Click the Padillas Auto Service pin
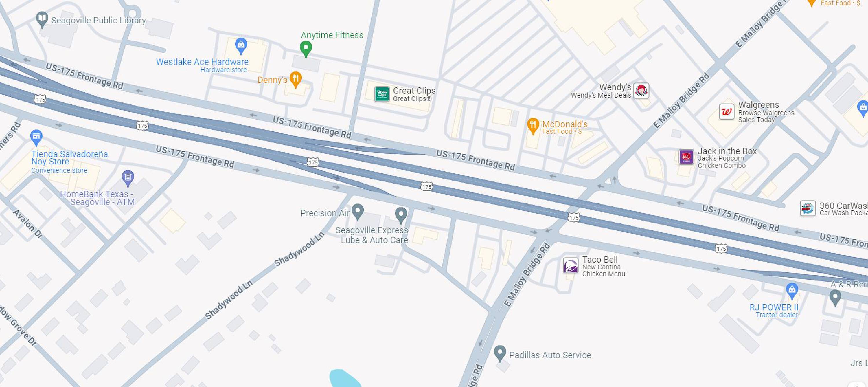The height and width of the screenshot is (387, 868). [500, 353]
